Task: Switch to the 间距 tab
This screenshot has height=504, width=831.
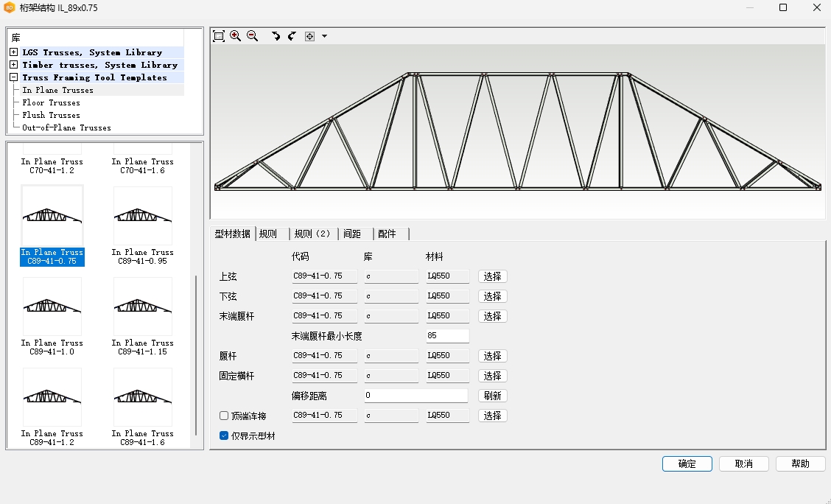Action: pos(356,234)
